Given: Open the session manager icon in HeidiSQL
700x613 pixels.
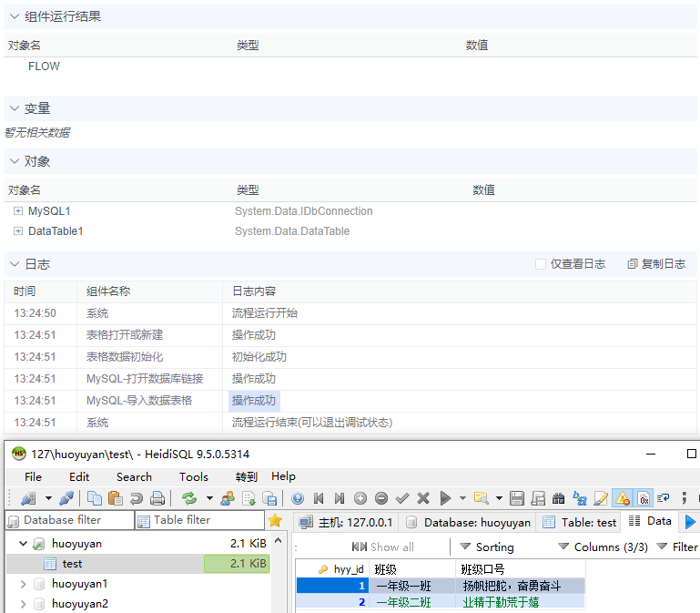Looking at the screenshot, I should 28,498.
